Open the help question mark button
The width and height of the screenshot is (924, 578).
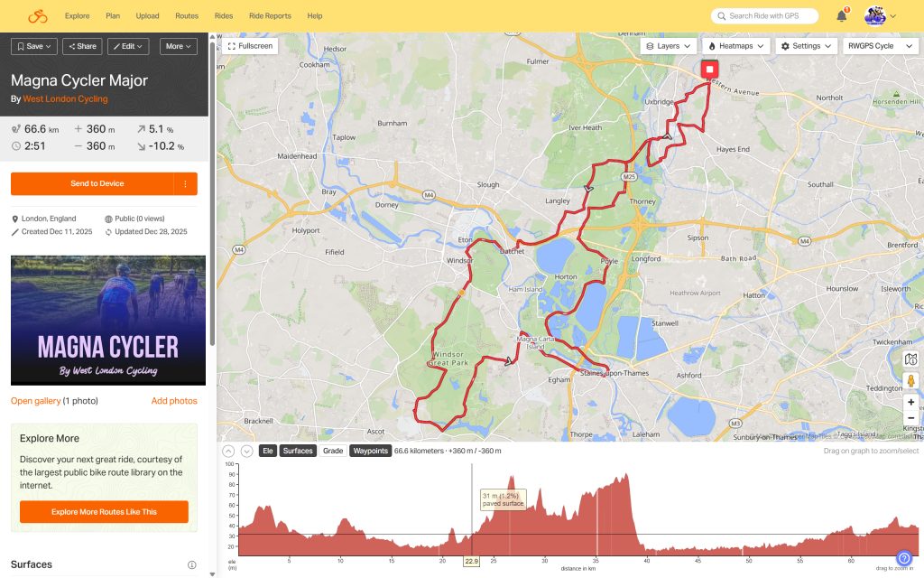pos(904,559)
